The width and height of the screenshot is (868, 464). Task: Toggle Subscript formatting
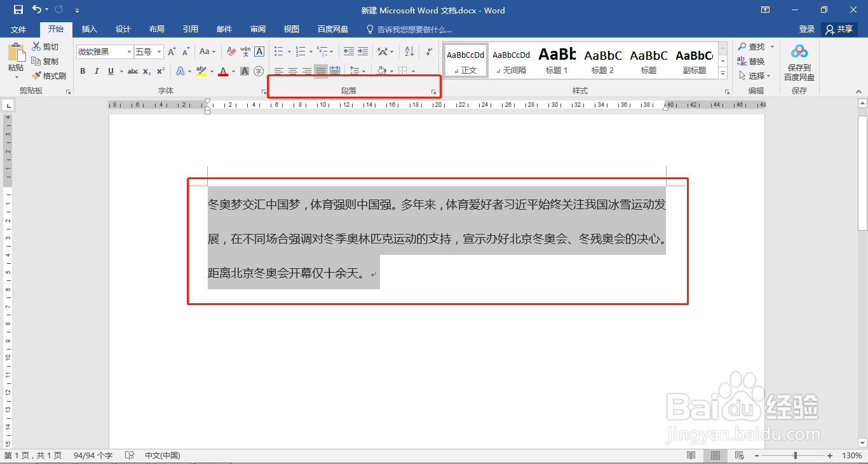tap(147, 71)
